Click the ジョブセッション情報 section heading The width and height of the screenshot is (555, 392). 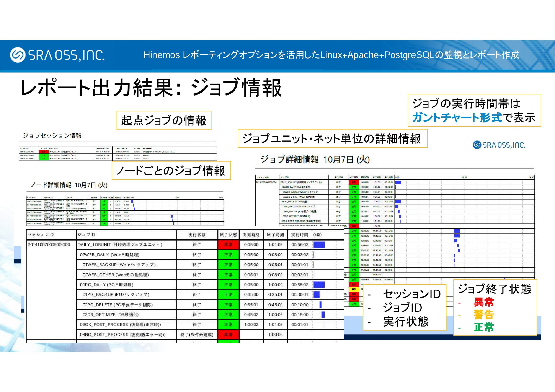coord(52,136)
